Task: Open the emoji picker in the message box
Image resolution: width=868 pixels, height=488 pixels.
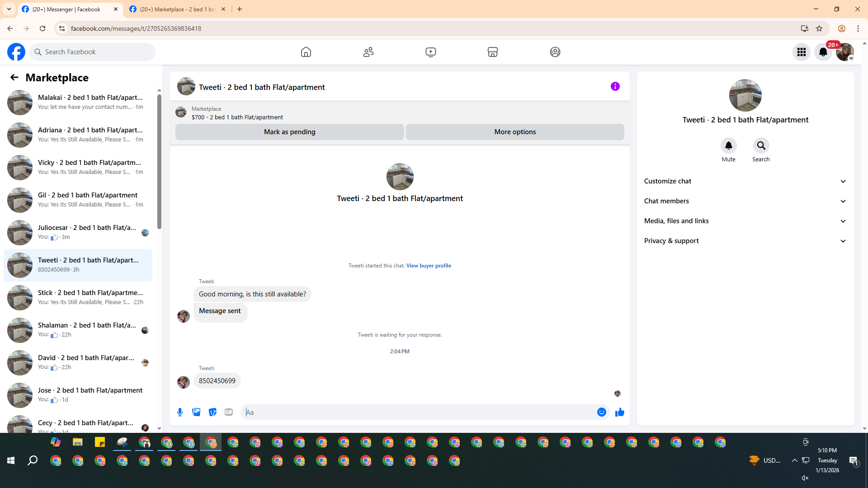Action: click(601, 412)
